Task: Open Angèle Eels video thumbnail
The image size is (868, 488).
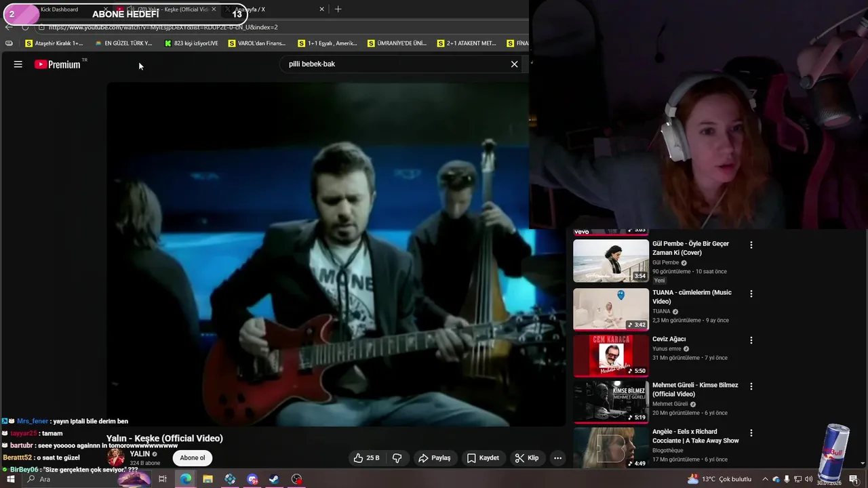Action: coord(611,447)
